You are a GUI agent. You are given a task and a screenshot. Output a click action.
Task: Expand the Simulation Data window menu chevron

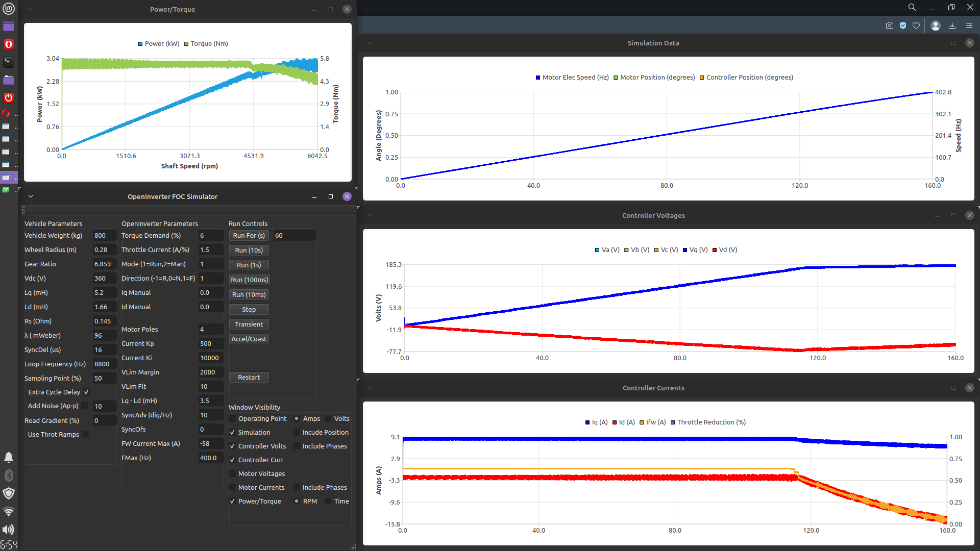[x=370, y=43]
